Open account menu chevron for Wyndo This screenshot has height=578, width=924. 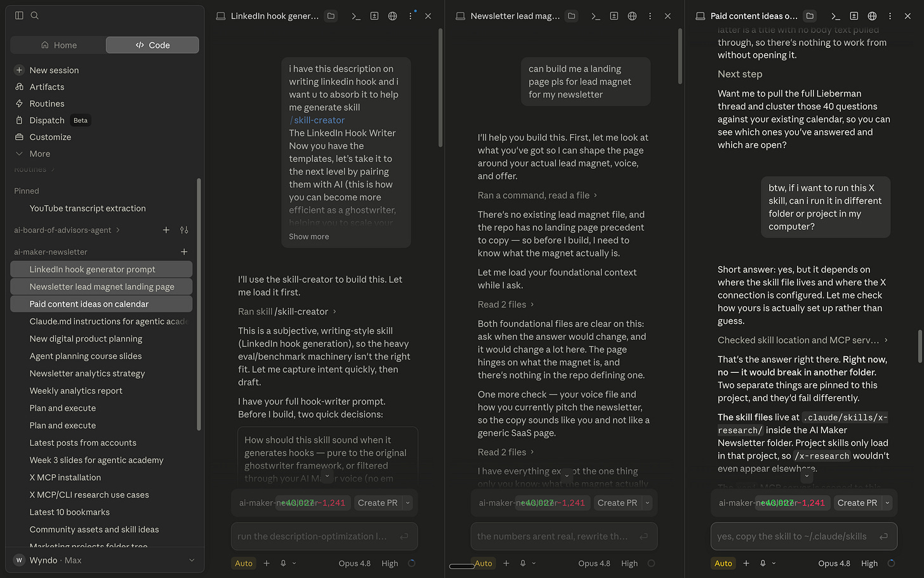192,560
